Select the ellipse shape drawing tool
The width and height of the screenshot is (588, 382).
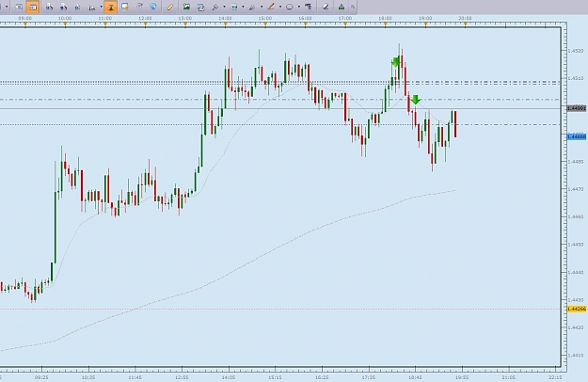tap(290, 7)
